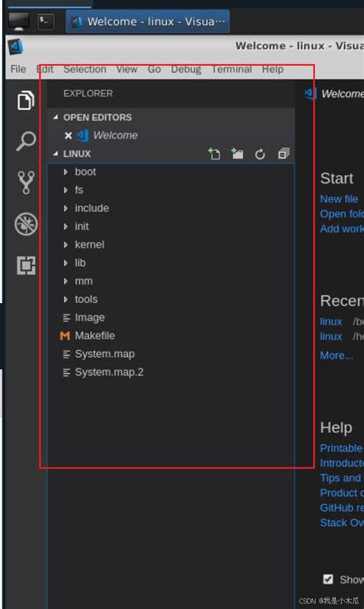Open the Explorer view in activity bar
The width and height of the screenshot is (364, 609).
[x=25, y=100]
